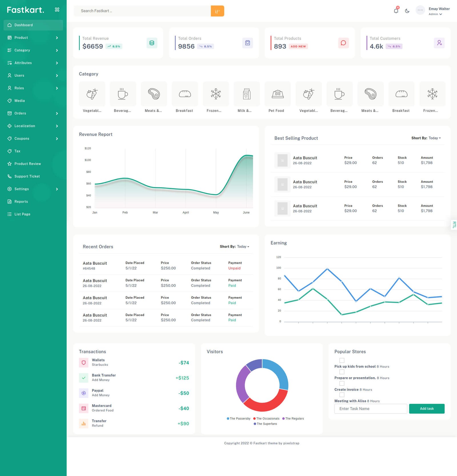Toggle dark mode moon icon
457x476 pixels.
pos(407,11)
